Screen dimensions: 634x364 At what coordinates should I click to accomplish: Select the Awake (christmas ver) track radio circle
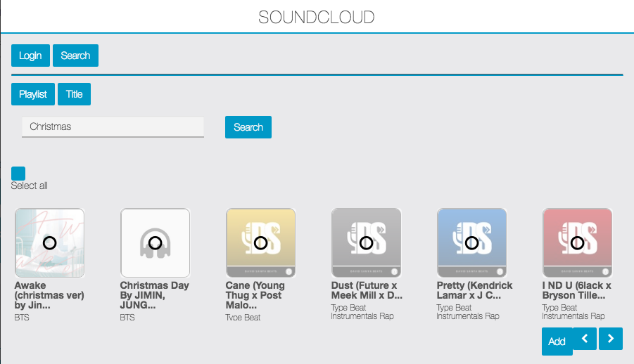[x=50, y=243]
